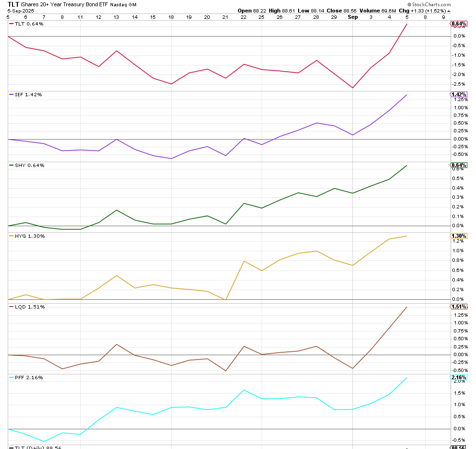
Task: Click the SHY 0.64% value tag on right axis
Action: point(459,165)
